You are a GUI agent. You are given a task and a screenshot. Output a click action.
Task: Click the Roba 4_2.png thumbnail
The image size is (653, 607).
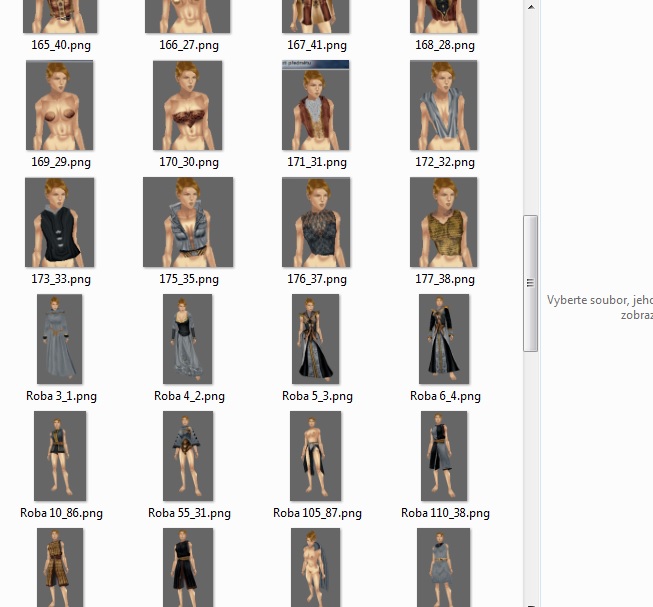pyautogui.click(x=188, y=339)
